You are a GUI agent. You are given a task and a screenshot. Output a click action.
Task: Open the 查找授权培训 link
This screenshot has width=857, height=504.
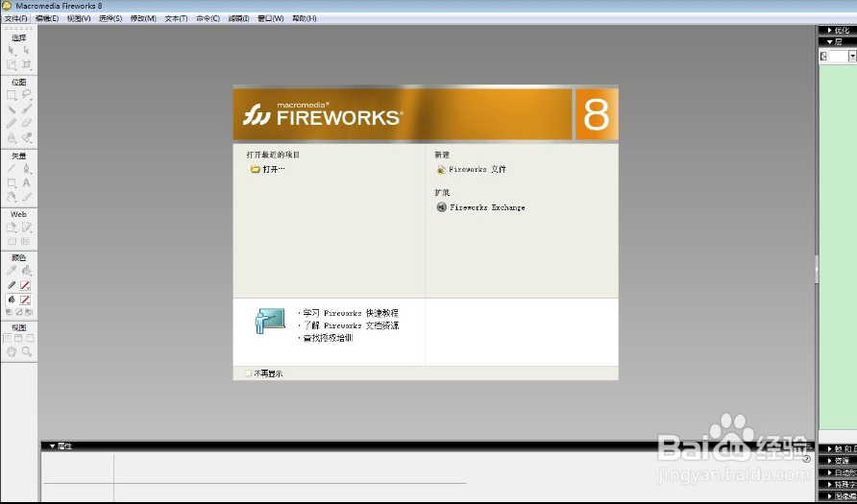coord(328,338)
